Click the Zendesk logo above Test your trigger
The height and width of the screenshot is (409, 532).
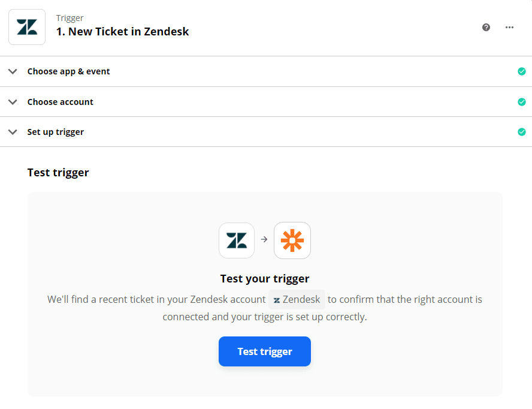tap(236, 240)
